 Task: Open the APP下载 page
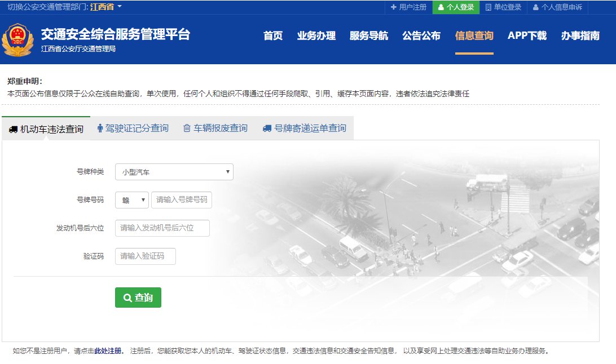527,36
